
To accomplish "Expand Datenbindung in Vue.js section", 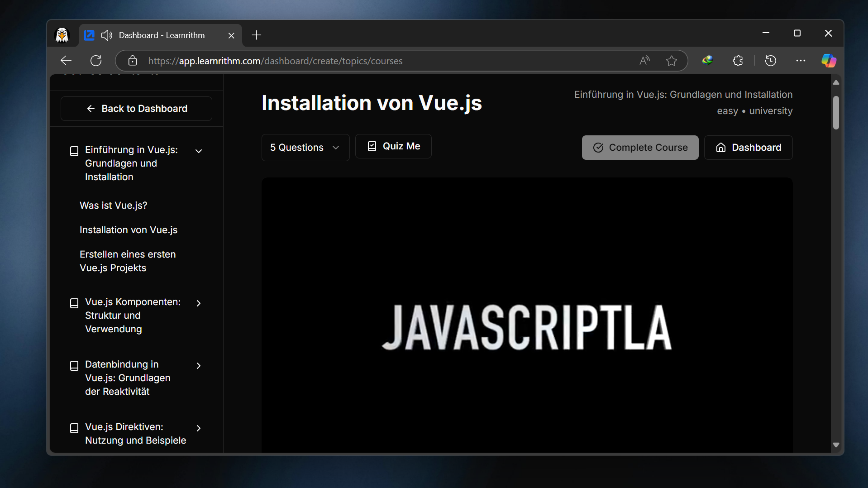I will 198,366.
